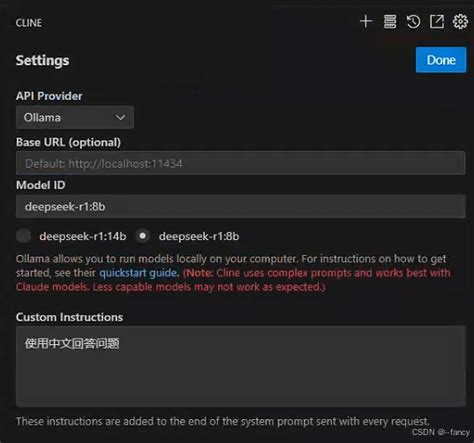Choose the deepseek-r1:14b model label
The width and height of the screenshot is (474, 443).
[x=83, y=236]
